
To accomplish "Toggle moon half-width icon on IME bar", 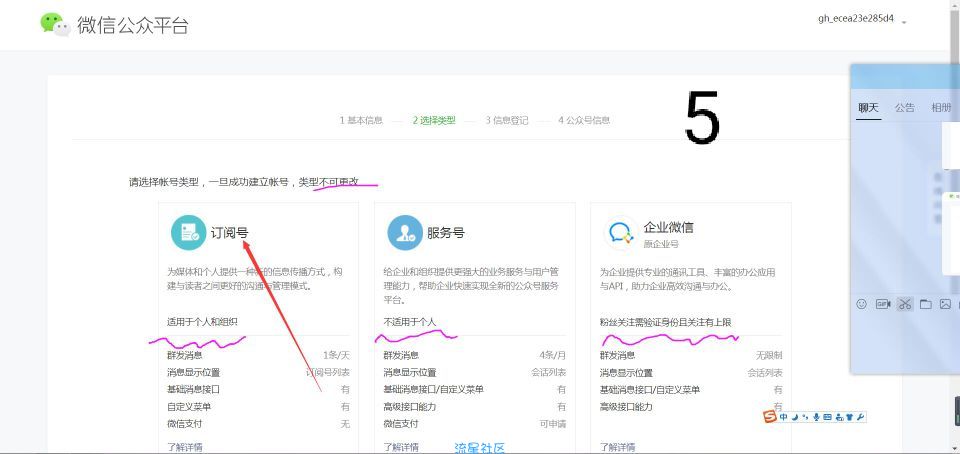I will [795, 417].
